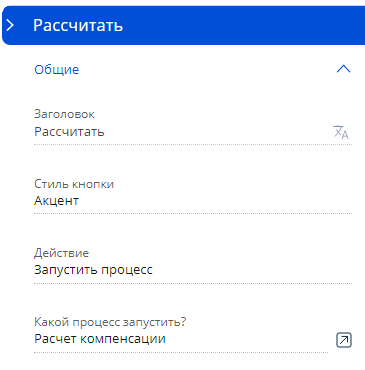Viewport: 365px width, 370px height.
Task: Open translation icon for the Заголовок field
Action: pyautogui.click(x=341, y=132)
